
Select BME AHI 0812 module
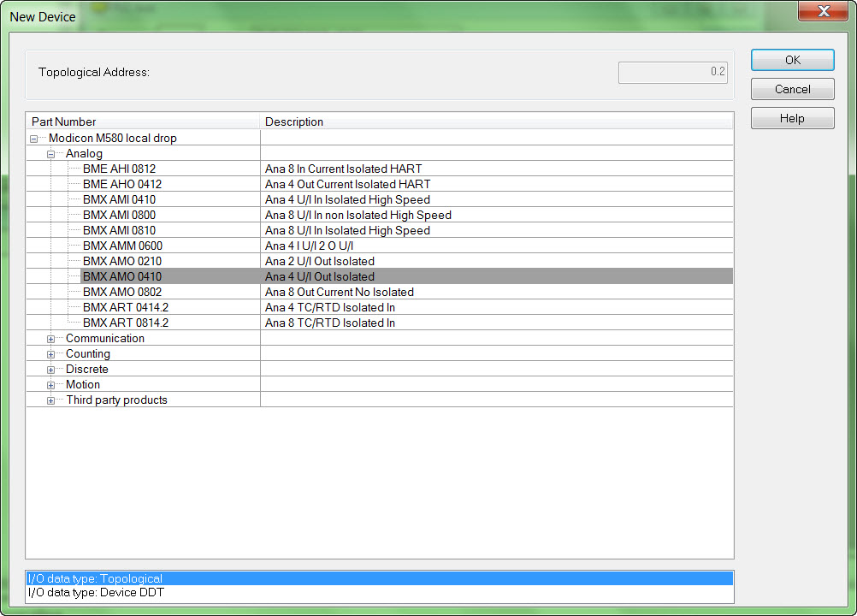tap(119, 169)
